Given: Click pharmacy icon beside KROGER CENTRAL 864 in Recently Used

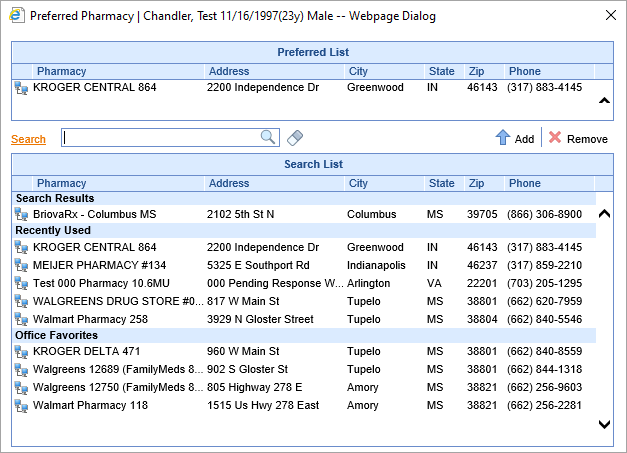Looking at the screenshot, I should (21, 248).
